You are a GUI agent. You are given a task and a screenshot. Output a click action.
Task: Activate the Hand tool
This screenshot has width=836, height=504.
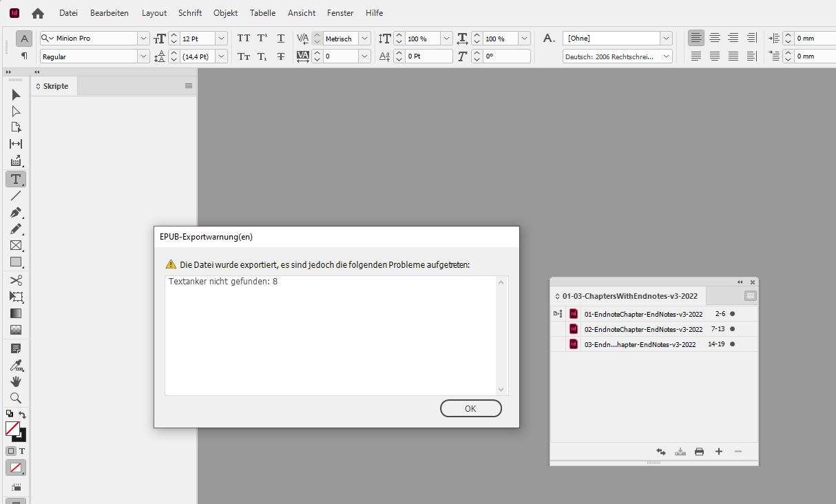16,381
